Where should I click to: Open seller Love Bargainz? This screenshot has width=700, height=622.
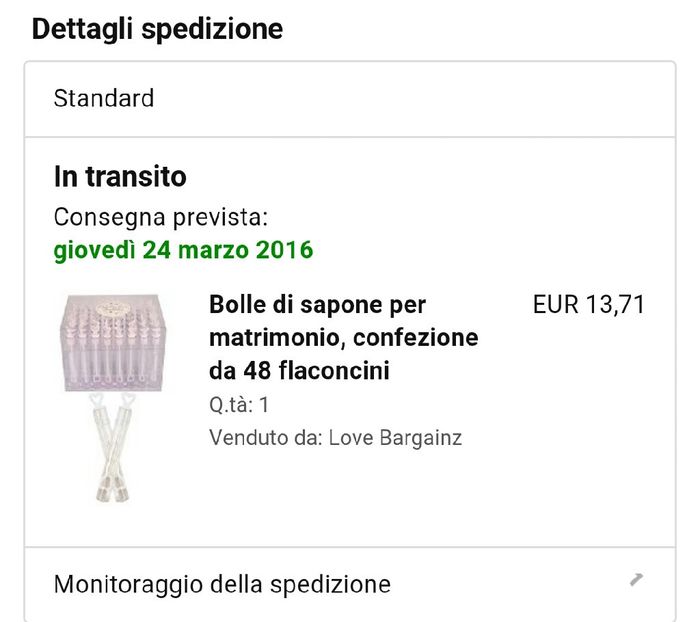[x=395, y=438]
